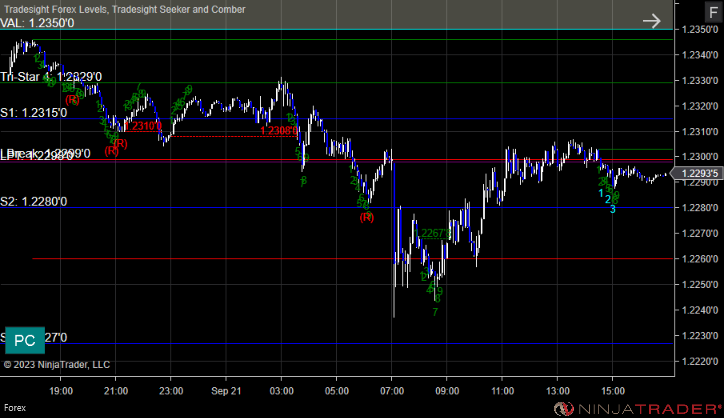Viewport: 724px width, 418px height.
Task: Click the cyan 3 count marker
Action: (613, 209)
